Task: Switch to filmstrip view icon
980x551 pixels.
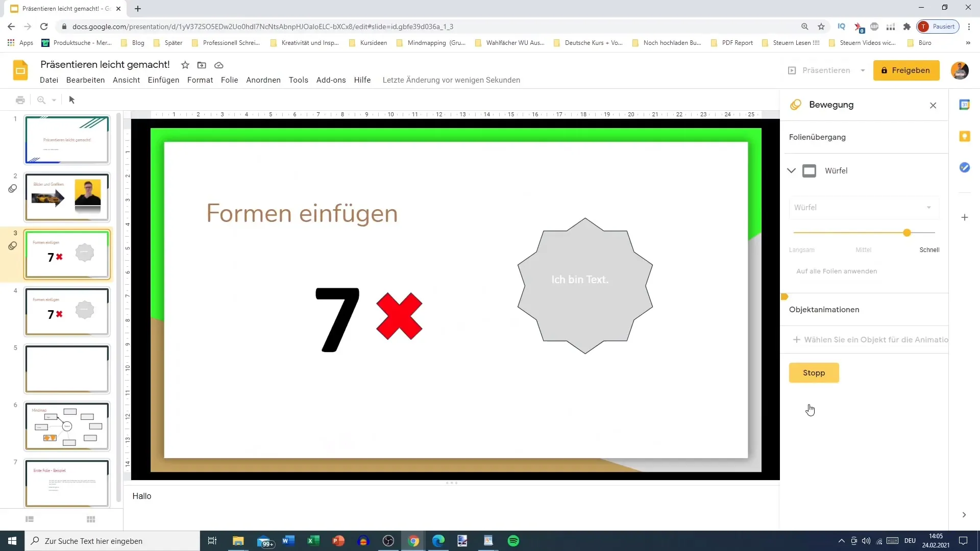Action: click(x=30, y=519)
